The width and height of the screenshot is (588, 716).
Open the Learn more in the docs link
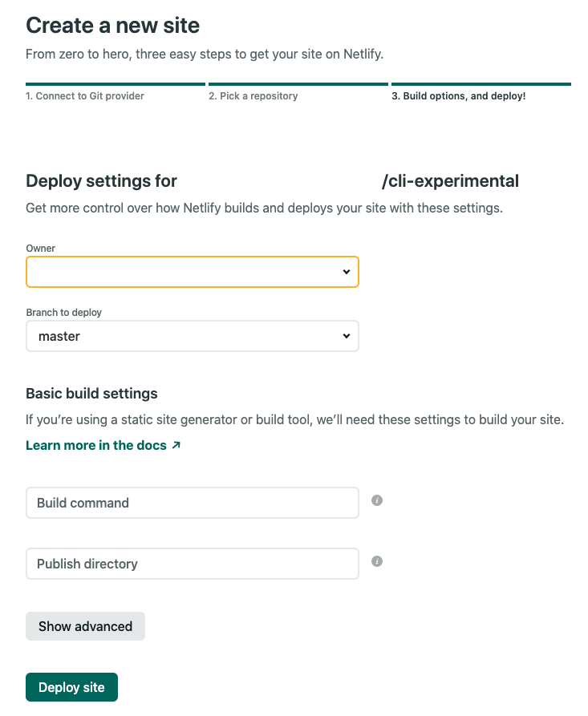point(96,444)
